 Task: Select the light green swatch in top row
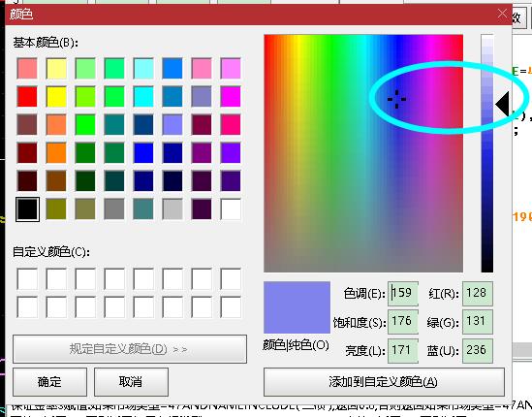click(x=85, y=68)
